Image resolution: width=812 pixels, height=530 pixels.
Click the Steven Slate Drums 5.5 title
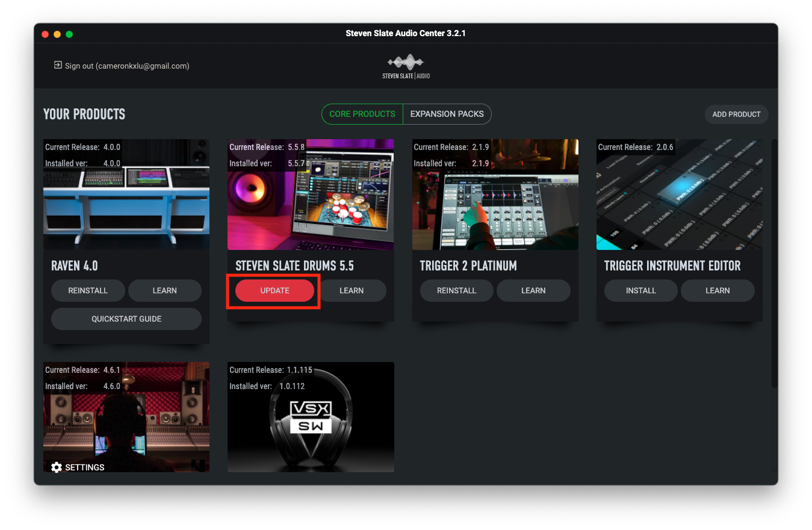tap(294, 266)
